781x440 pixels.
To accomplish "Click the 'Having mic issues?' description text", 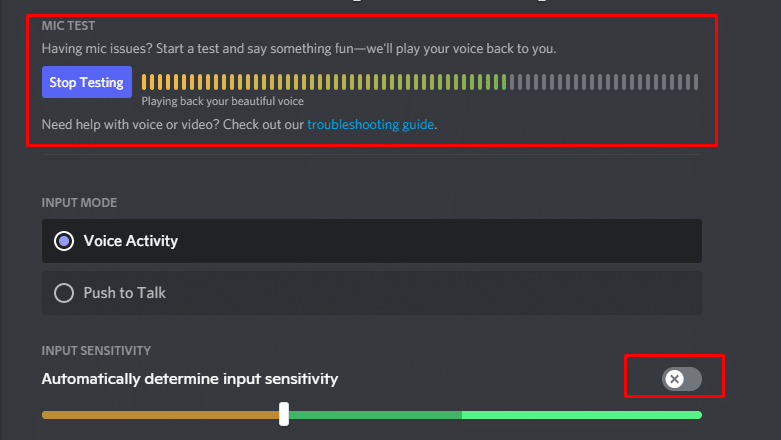I will 299,49.
